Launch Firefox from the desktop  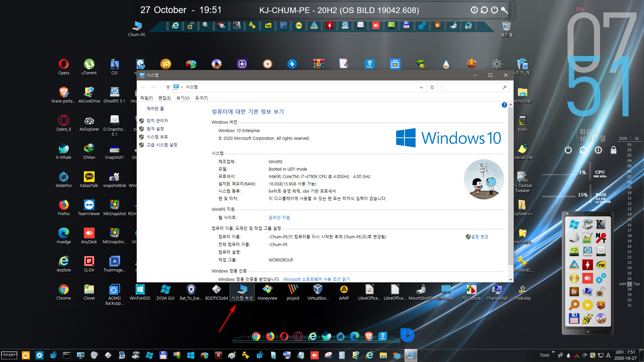[x=64, y=207]
